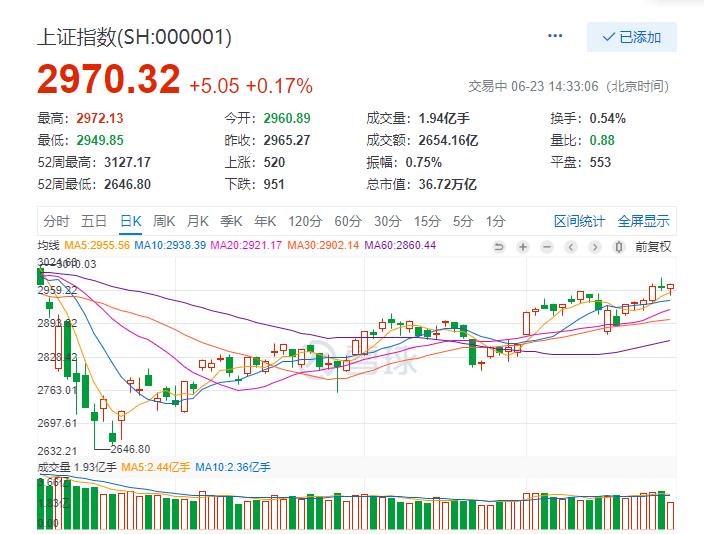Click the +5.05 +0.17% change value

pyautogui.click(x=251, y=85)
